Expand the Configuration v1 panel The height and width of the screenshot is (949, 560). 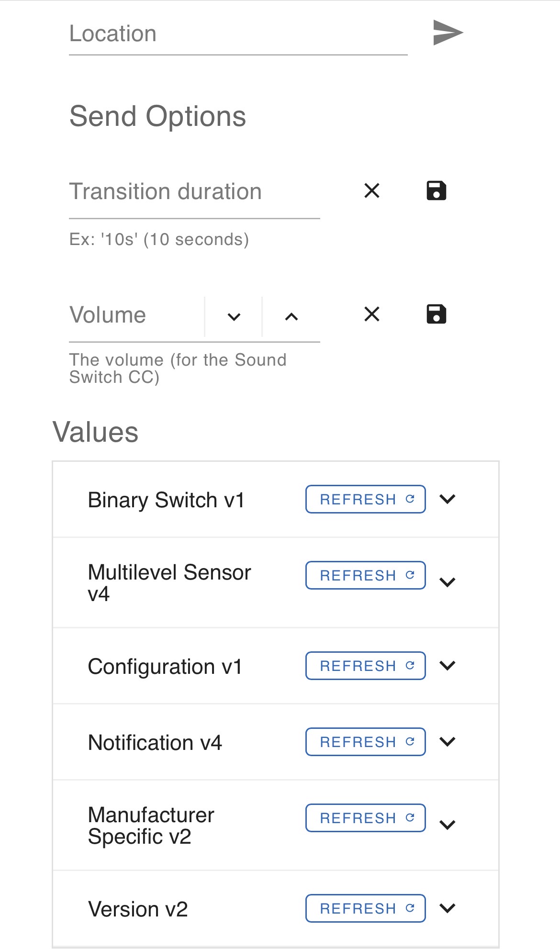coord(447,666)
